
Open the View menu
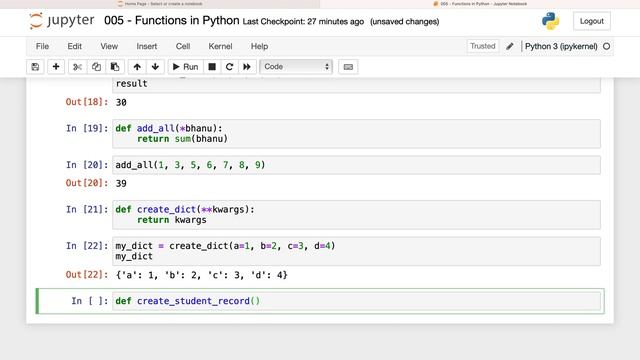109,46
